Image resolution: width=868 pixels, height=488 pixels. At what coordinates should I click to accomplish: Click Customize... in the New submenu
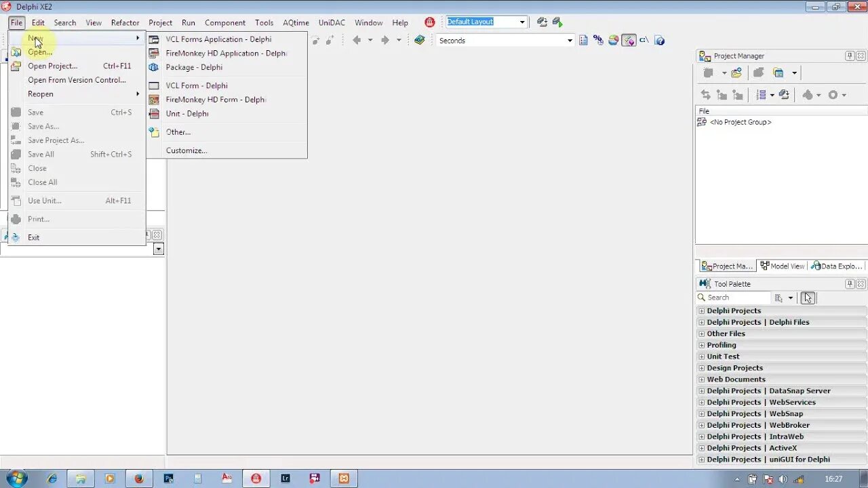[226, 150]
